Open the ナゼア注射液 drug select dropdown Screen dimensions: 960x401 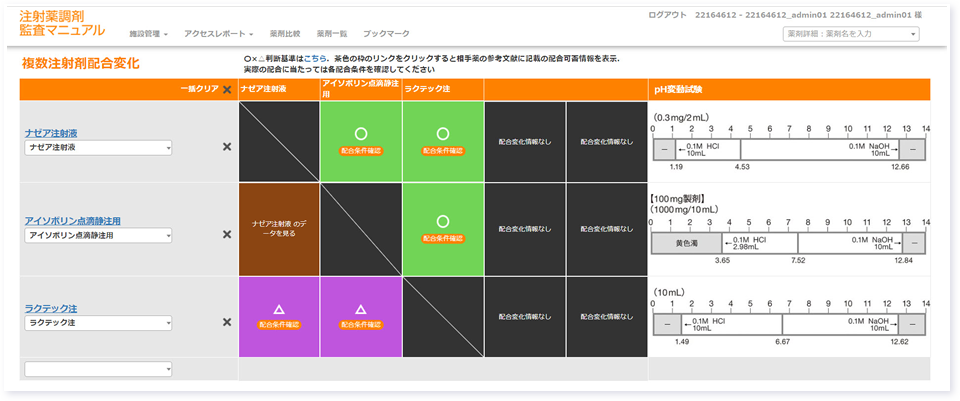point(99,148)
